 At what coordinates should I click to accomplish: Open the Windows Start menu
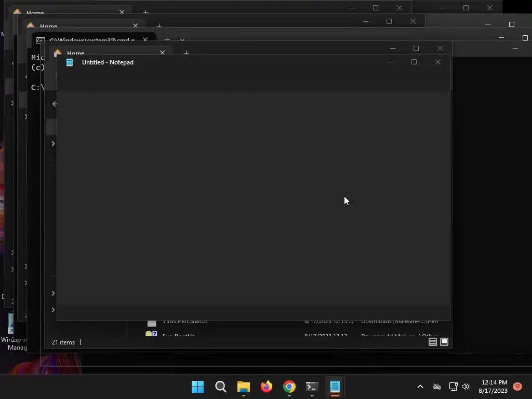pyautogui.click(x=197, y=387)
